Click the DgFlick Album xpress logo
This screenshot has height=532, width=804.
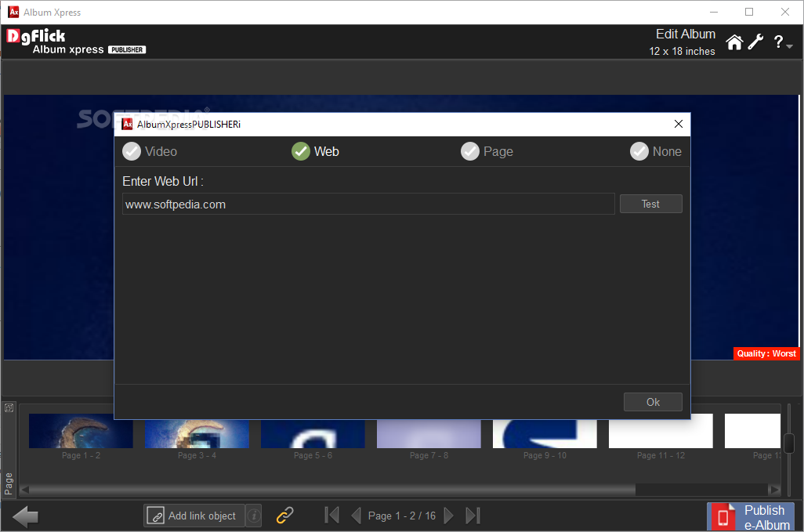pos(76,42)
